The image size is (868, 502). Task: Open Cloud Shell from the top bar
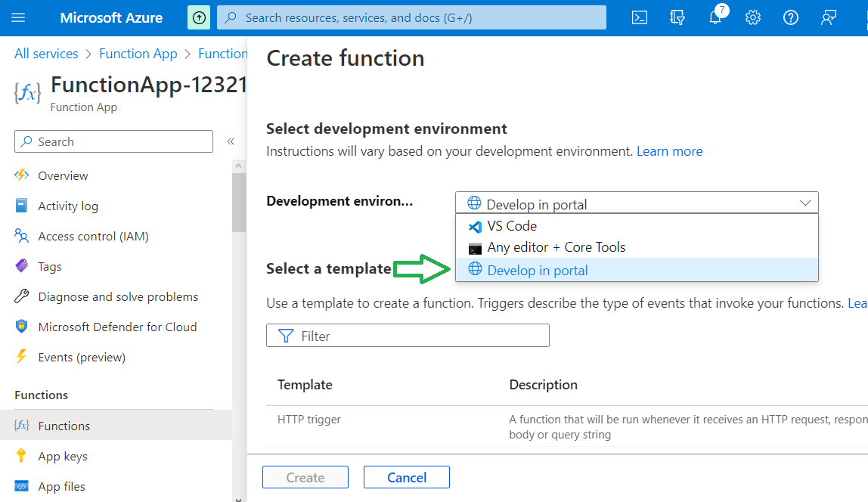640,17
